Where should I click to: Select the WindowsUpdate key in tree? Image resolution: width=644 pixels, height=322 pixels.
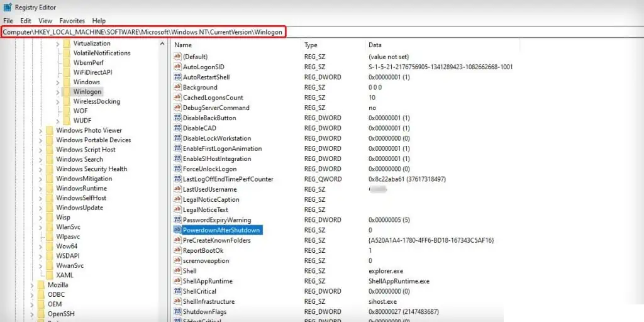point(79,208)
